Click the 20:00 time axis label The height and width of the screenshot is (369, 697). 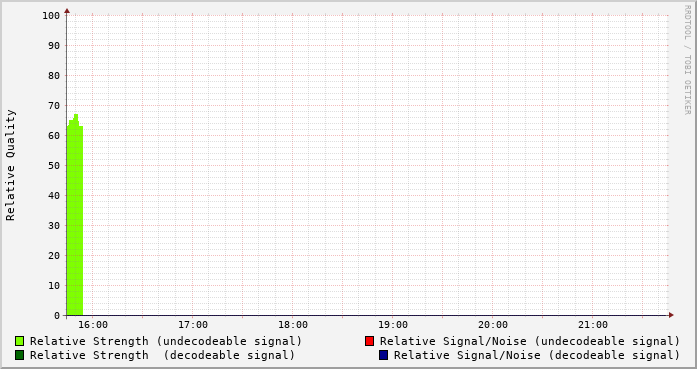493,325
